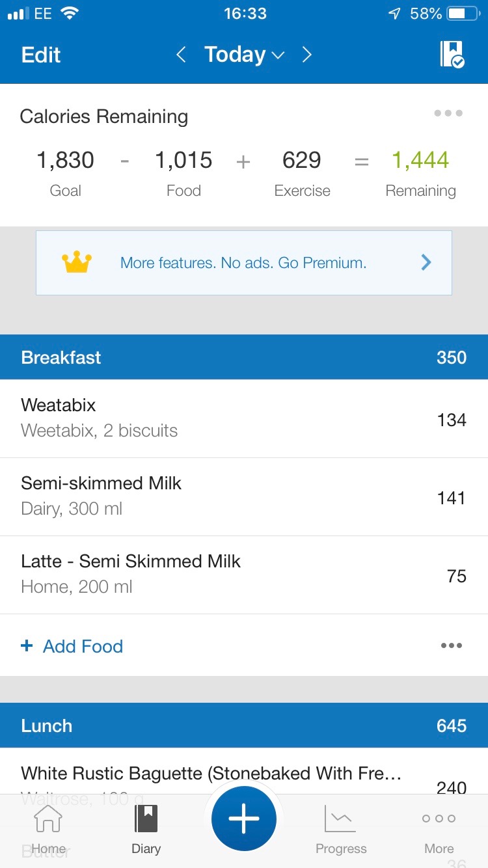Go to the next day arrow
The image size is (488, 868).
pyautogui.click(x=307, y=55)
